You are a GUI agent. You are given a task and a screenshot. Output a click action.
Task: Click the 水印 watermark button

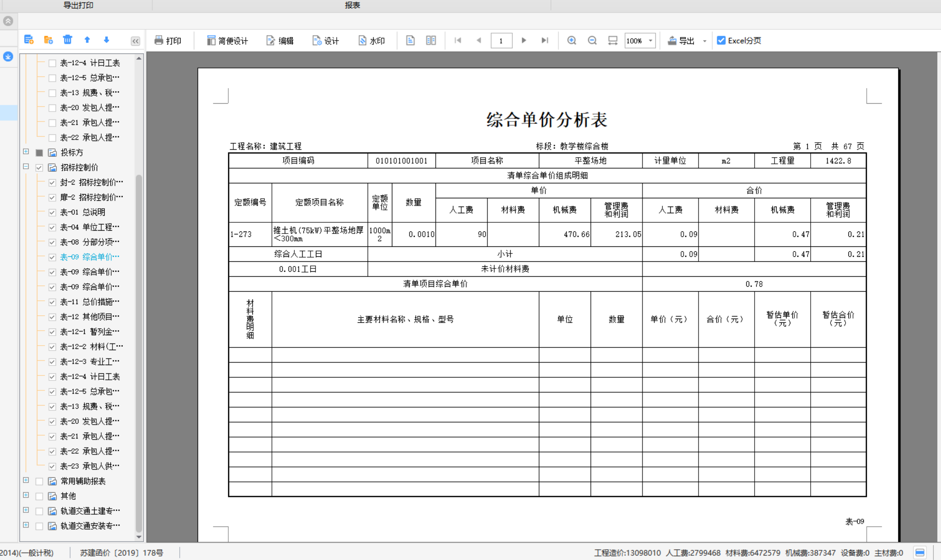pos(372,40)
